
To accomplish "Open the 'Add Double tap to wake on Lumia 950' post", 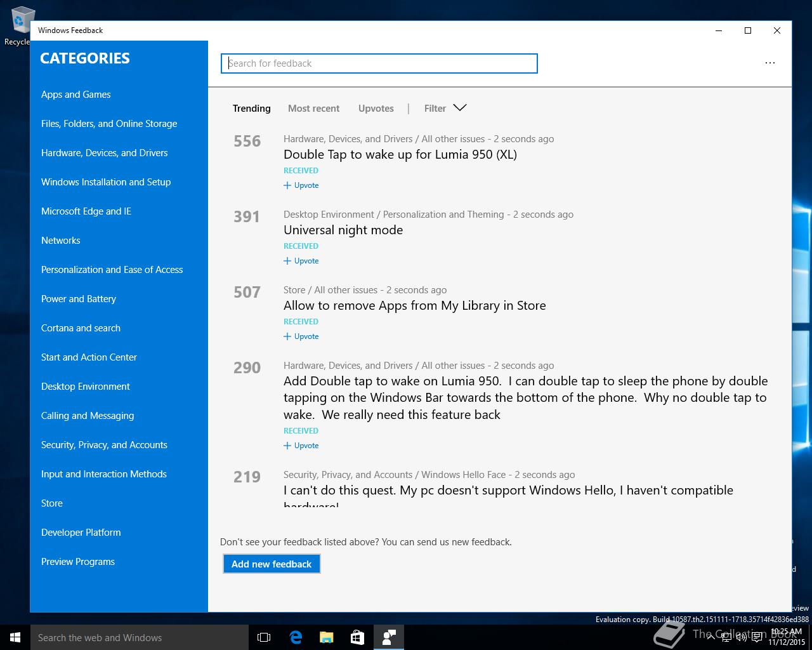I will click(x=526, y=398).
